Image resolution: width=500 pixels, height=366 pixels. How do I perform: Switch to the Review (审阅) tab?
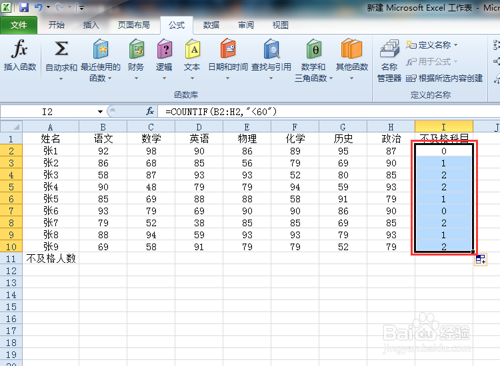[x=246, y=25]
